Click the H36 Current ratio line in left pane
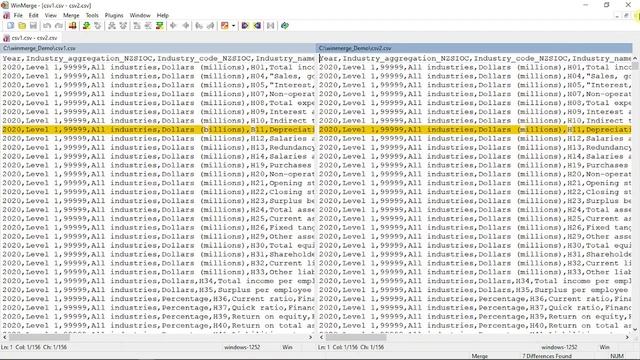The image size is (640, 360). (x=158, y=299)
